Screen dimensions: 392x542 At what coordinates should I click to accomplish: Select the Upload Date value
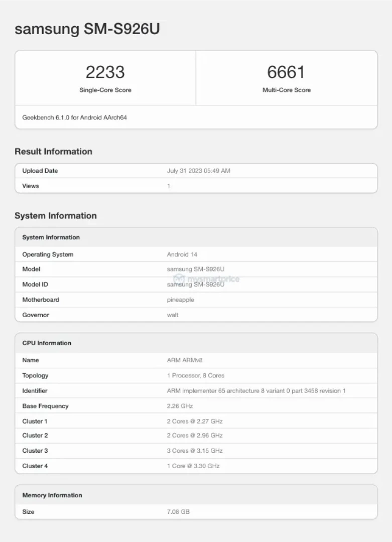click(198, 171)
